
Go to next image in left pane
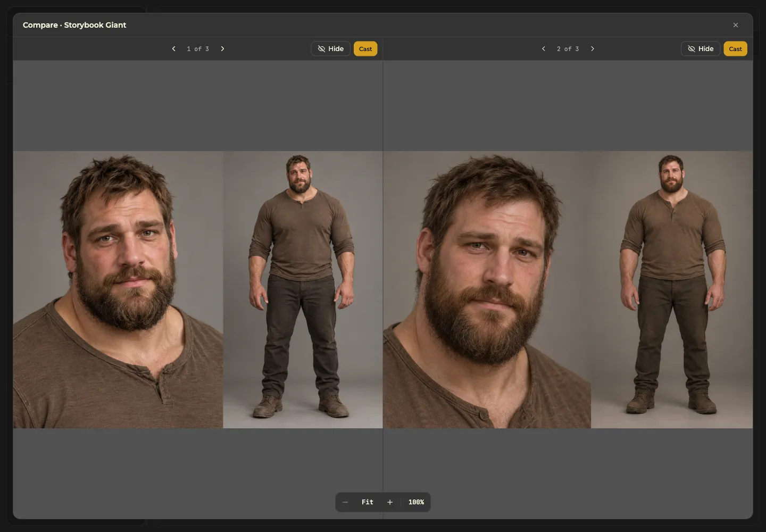click(x=222, y=49)
